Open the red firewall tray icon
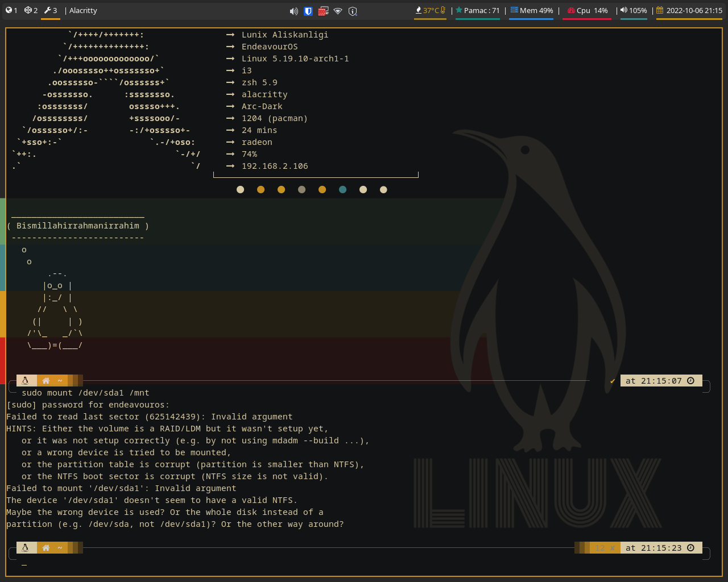The width and height of the screenshot is (728, 582). (323, 11)
